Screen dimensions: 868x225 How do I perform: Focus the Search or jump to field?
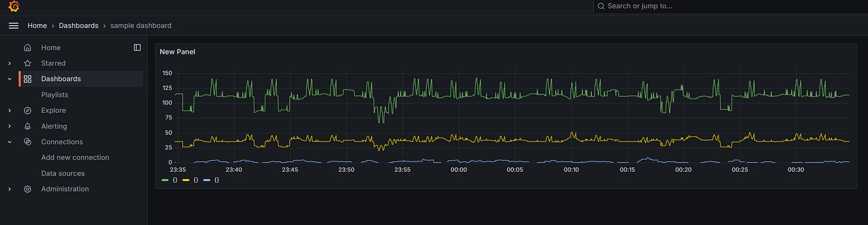pyautogui.click(x=730, y=6)
